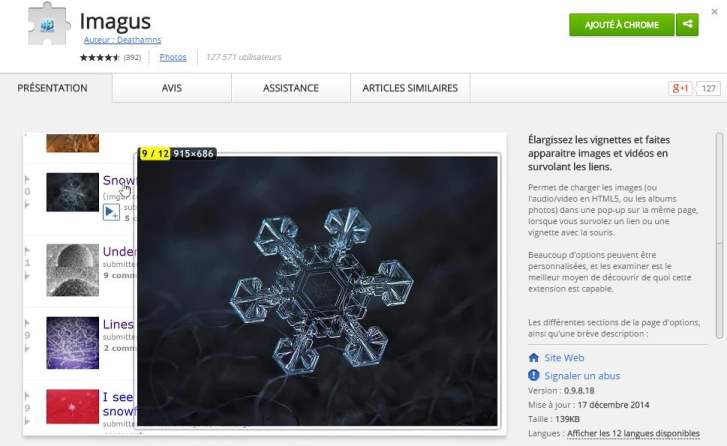
Task: Downvote the Snow post
Action: (27, 204)
